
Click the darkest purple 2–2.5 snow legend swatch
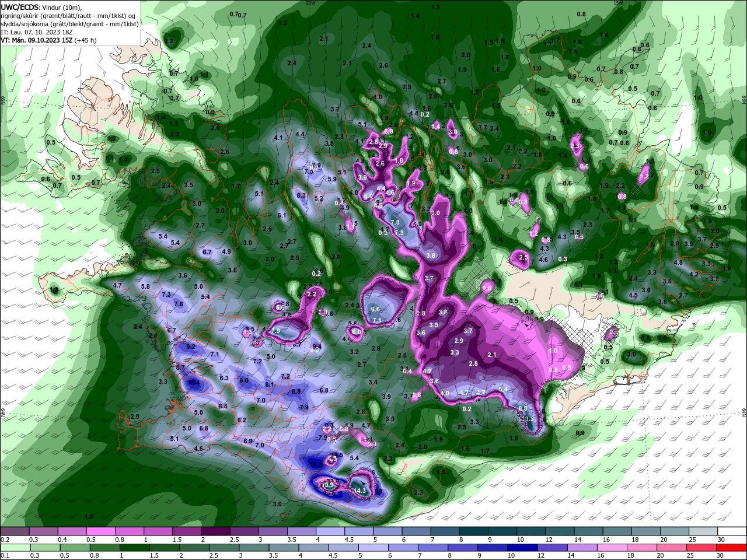pos(215,531)
